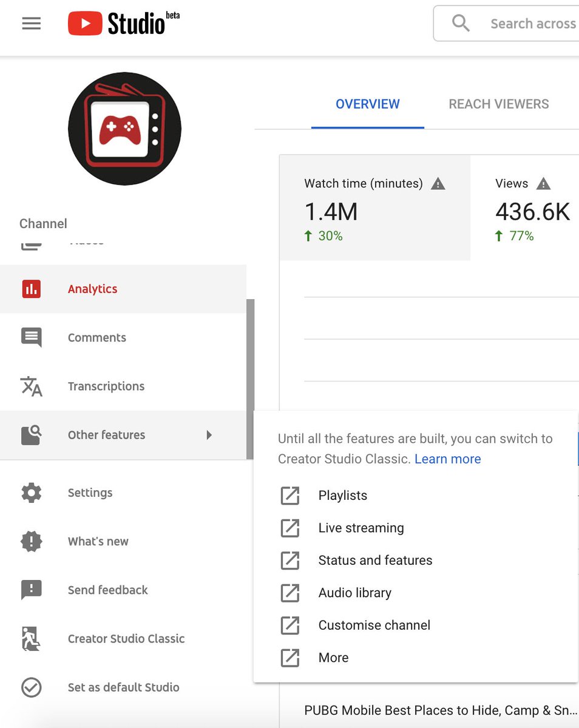Select the Views metric card

coord(525,207)
